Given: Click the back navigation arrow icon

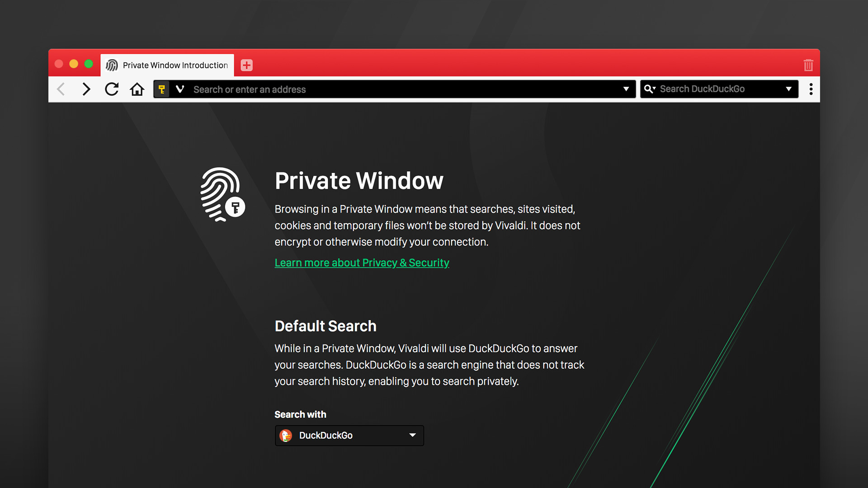Looking at the screenshot, I should pos(62,89).
